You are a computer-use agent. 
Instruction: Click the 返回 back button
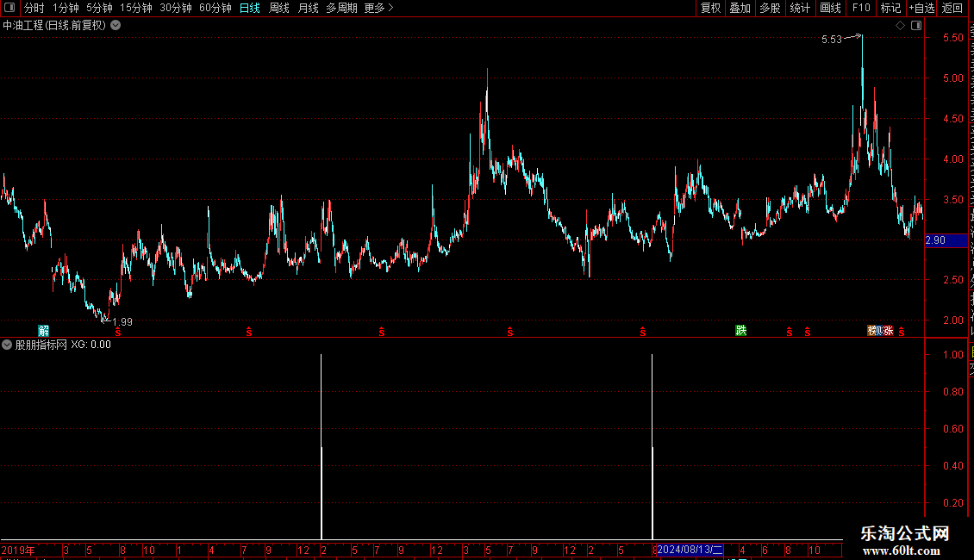pos(952,8)
